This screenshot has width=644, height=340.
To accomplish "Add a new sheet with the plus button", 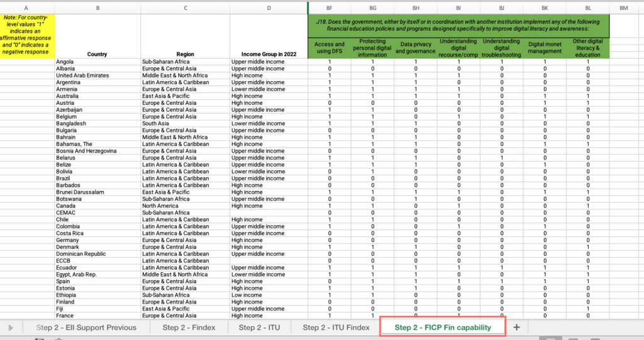I will point(516,327).
